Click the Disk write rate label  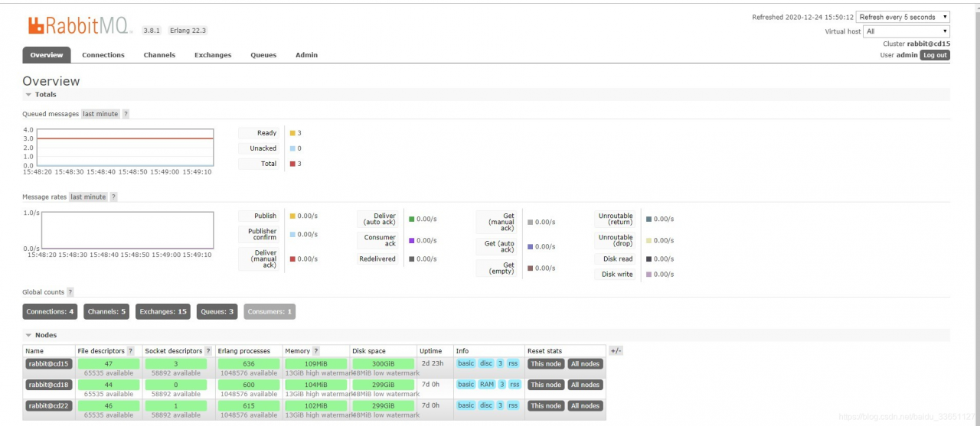pyautogui.click(x=616, y=274)
